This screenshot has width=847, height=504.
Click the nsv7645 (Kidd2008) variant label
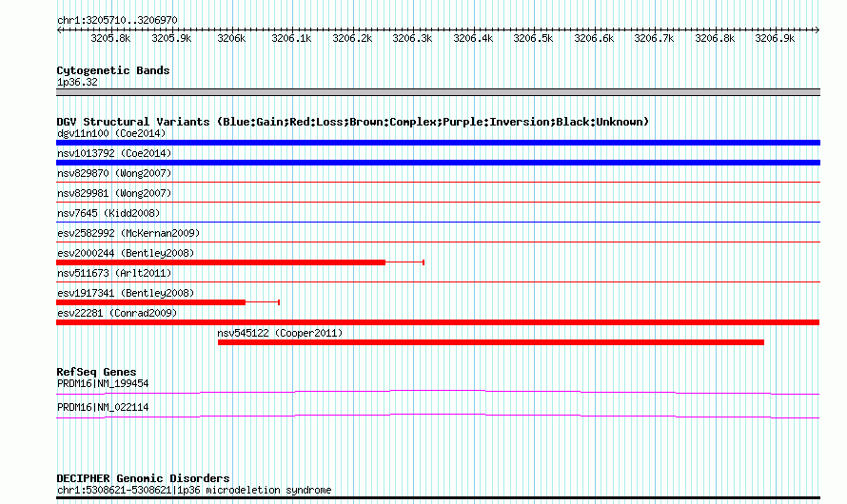(x=108, y=213)
